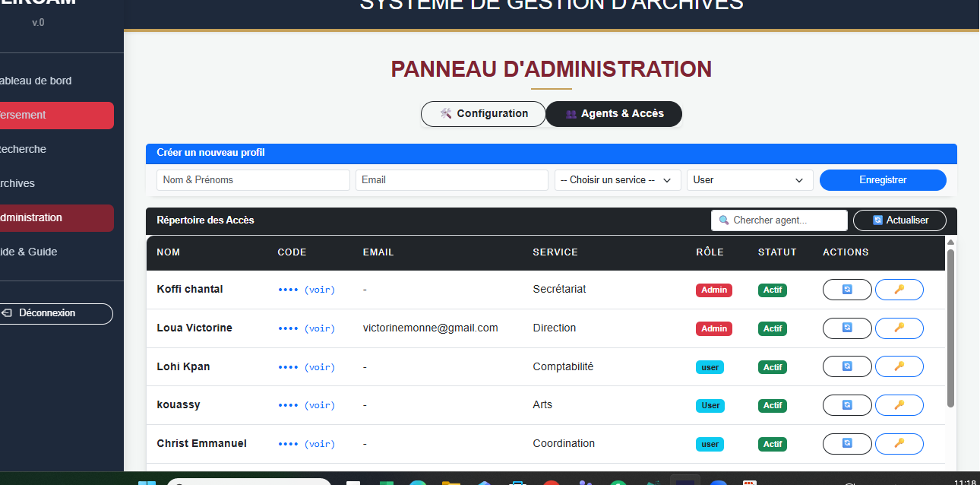The image size is (980, 485).
Task: Click the NOM column header
Action: (169, 252)
